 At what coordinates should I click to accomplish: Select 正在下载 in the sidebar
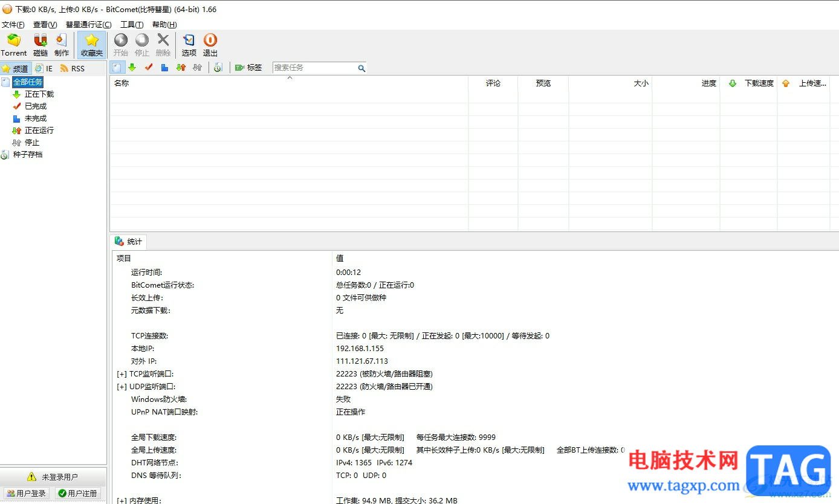[x=39, y=94]
